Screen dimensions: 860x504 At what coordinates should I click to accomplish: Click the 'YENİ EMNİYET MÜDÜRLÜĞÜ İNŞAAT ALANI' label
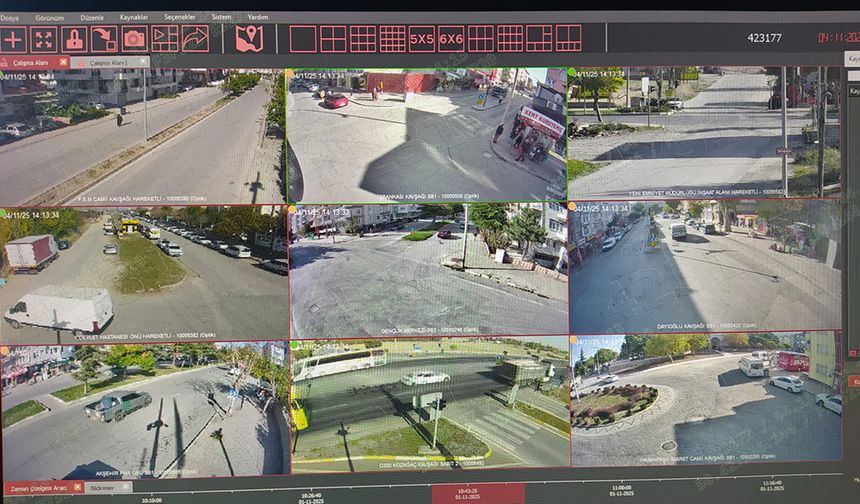tap(706, 192)
